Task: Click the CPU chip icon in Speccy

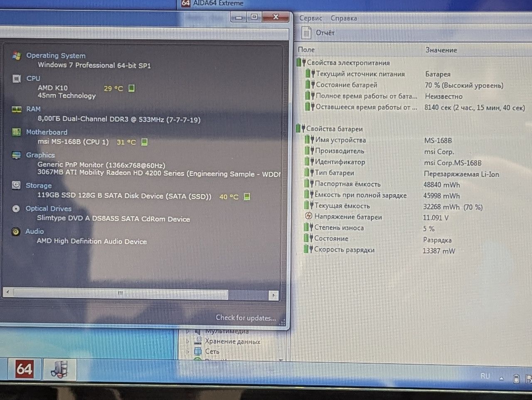Action: [x=17, y=79]
